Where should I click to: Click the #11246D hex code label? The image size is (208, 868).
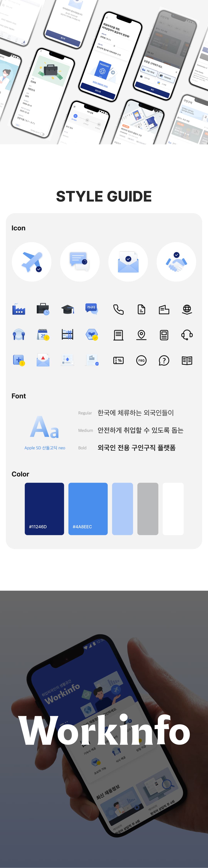[38, 527]
